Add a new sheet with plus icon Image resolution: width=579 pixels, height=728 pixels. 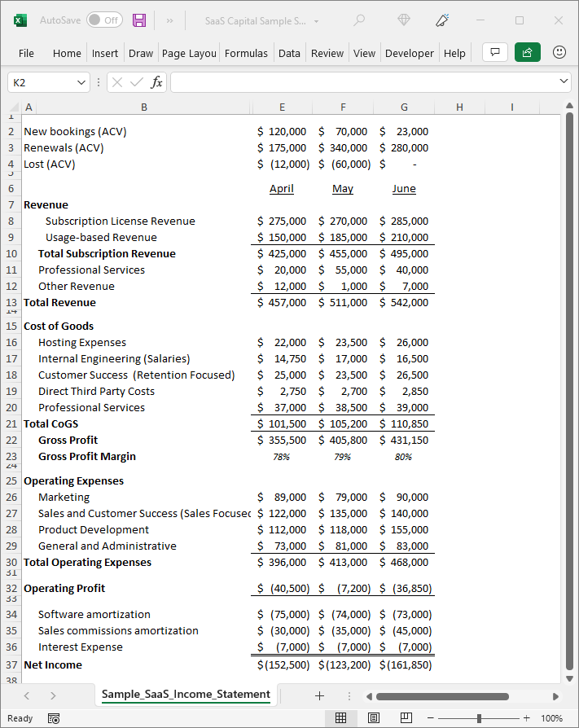click(319, 695)
